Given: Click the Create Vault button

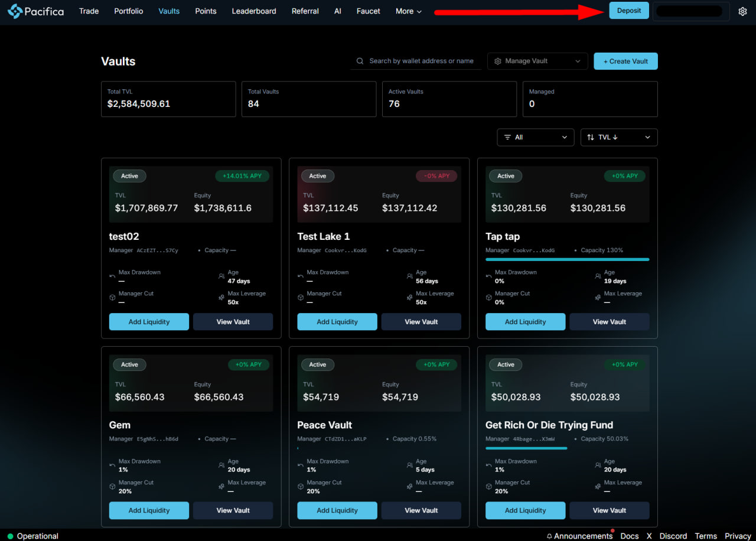Looking at the screenshot, I should click(x=625, y=61).
